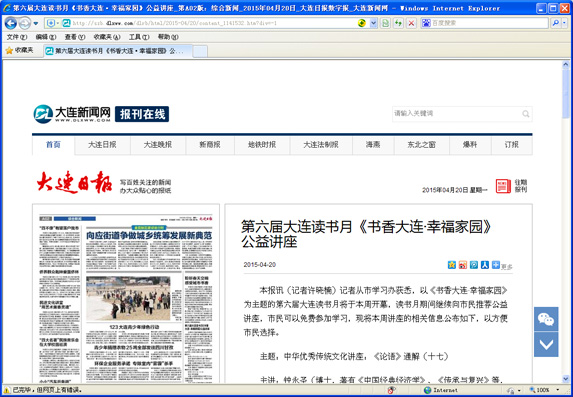
Task: Select the 大连日报 navigation tab
Action: click(x=102, y=145)
